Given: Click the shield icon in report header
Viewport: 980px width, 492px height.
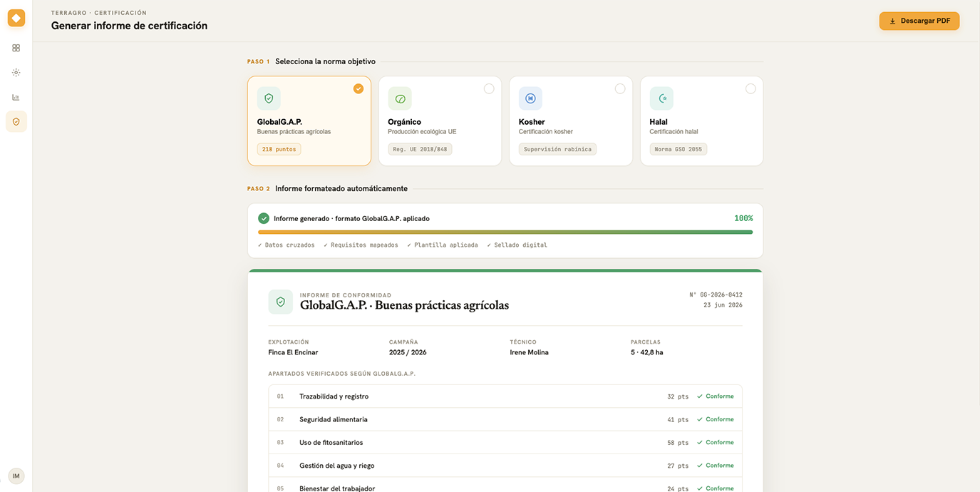Looking at the screenshot, I should coord(281,302).
